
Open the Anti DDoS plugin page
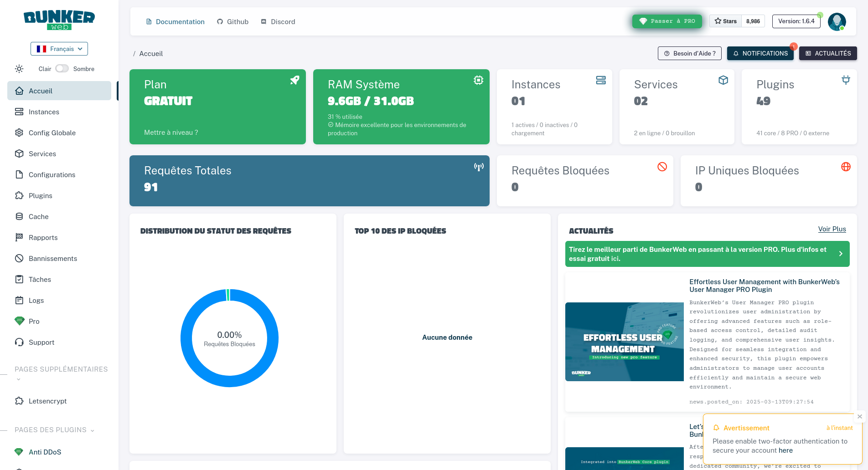45,452
